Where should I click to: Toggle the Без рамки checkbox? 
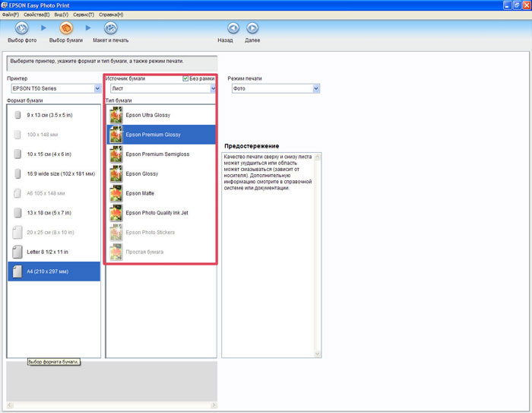(185, 78)
